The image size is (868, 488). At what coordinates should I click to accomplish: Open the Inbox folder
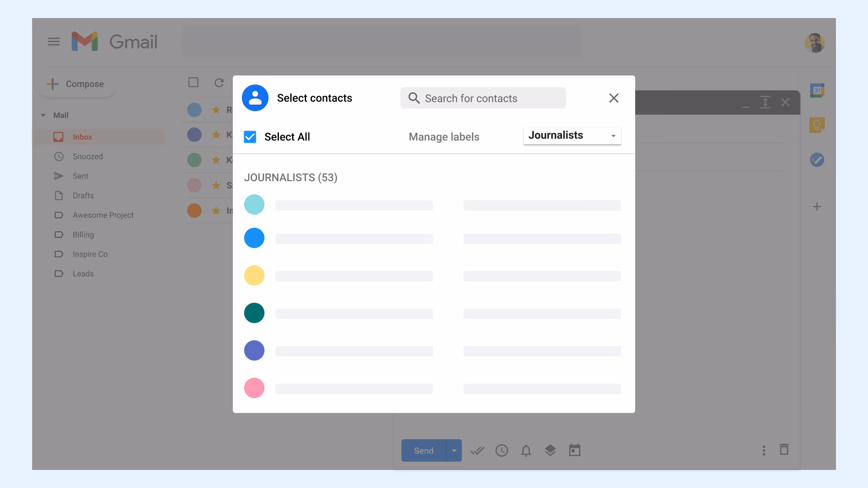(99, 137)
